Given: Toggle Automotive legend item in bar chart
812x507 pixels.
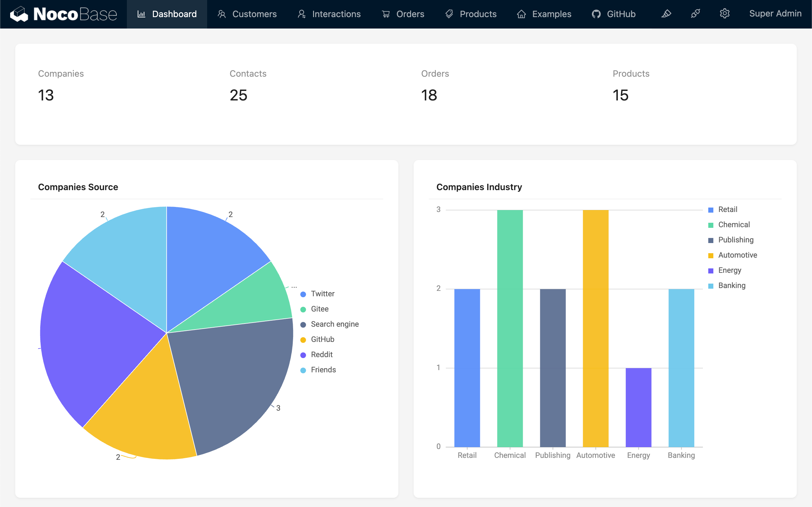Looking at the screenshot, I should click(x=737, y=255).
